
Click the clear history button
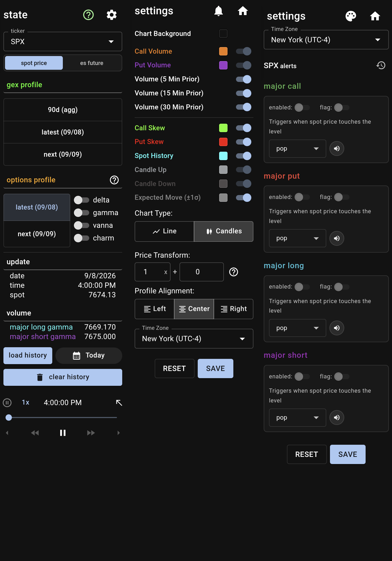tap(63, 377)
